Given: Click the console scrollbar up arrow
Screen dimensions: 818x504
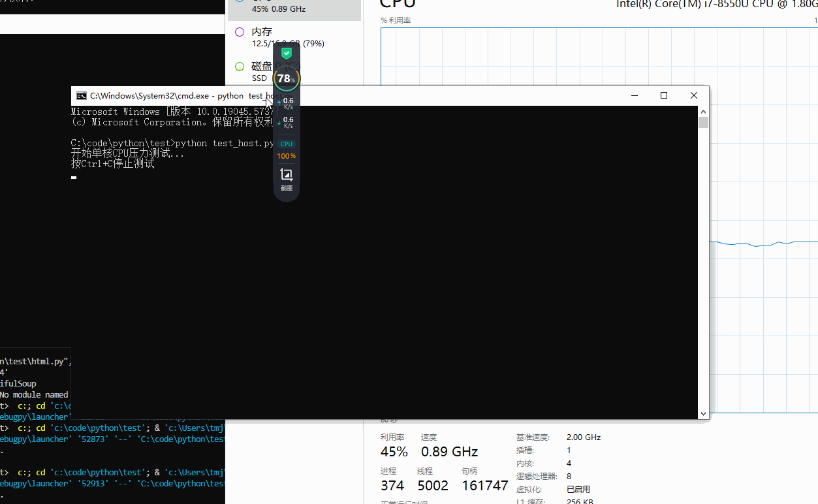Looking at the screenshot, I should (703, 112).
